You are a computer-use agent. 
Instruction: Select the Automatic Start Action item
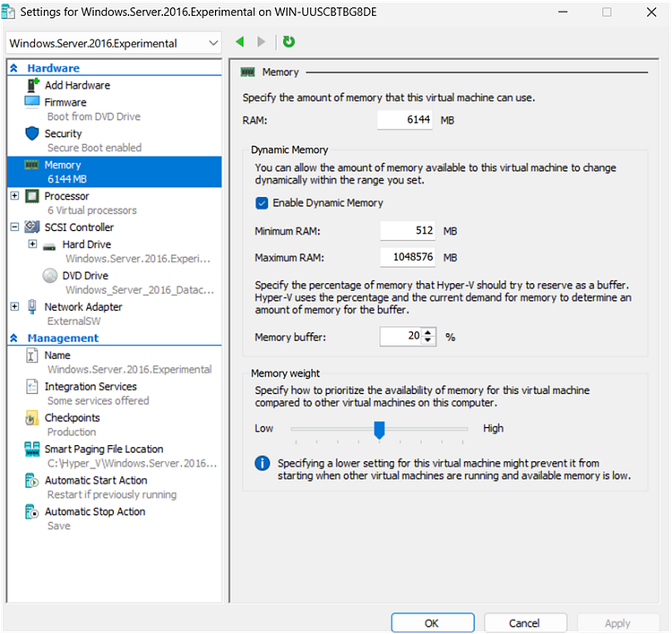pos(96,480)
